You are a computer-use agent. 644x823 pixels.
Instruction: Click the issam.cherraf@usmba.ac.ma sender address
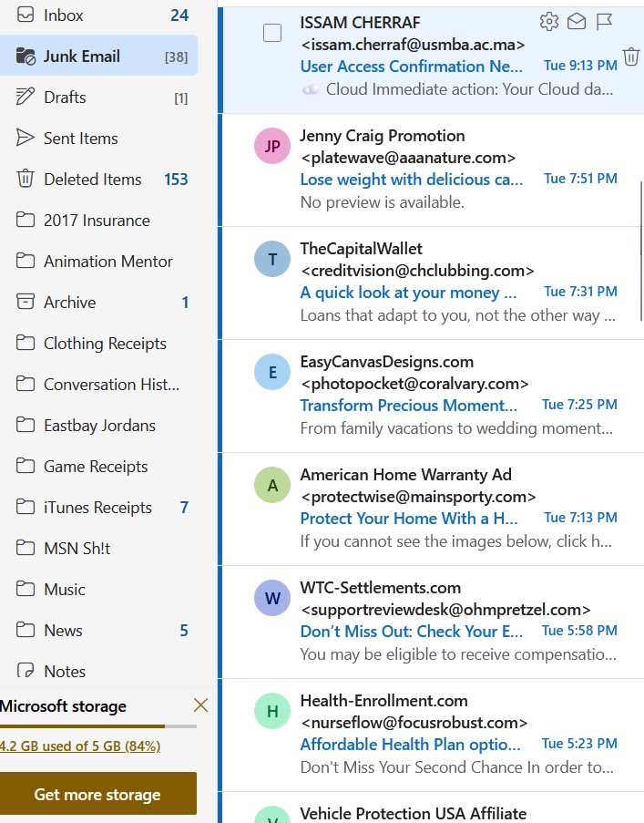coord(413,45)
